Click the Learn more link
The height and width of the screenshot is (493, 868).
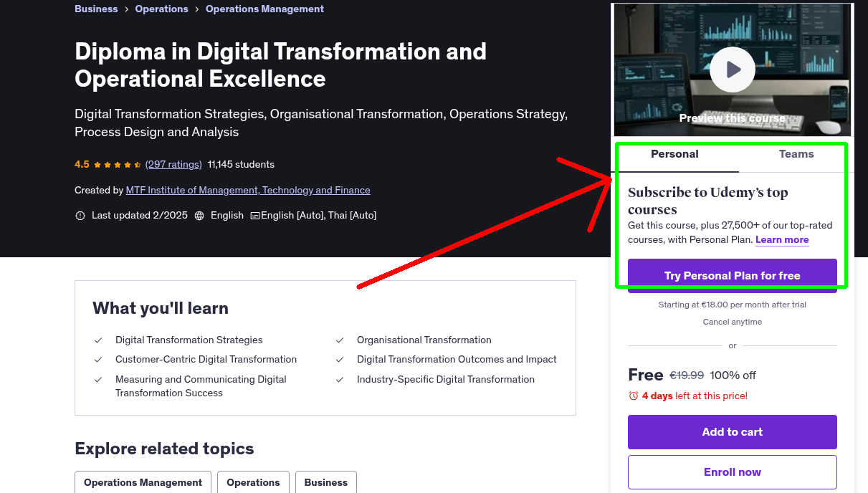pos(782,239)
